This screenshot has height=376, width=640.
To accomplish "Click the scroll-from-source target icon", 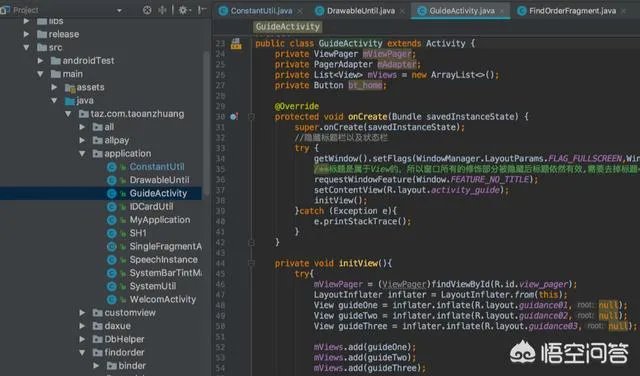I will [147, 10].
